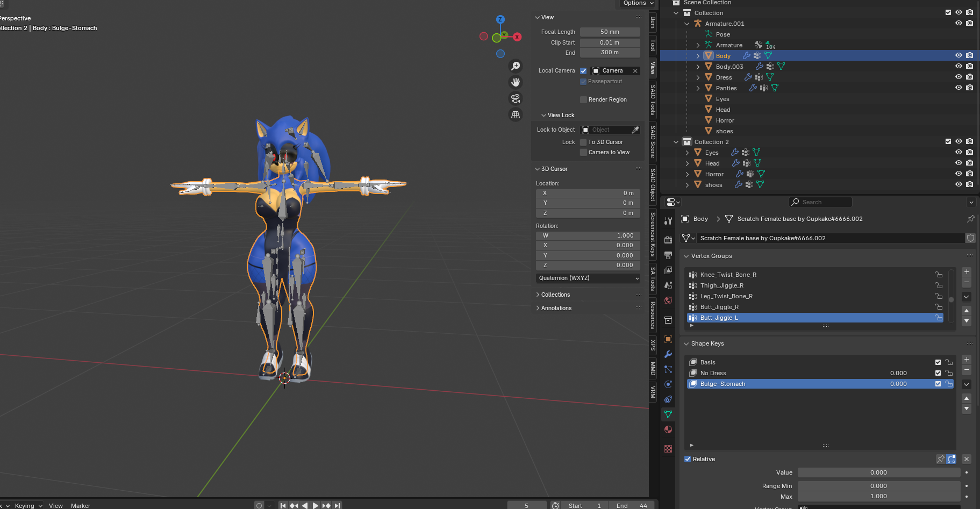Open the Modifiers wrench tab icon

click(668, 354)
